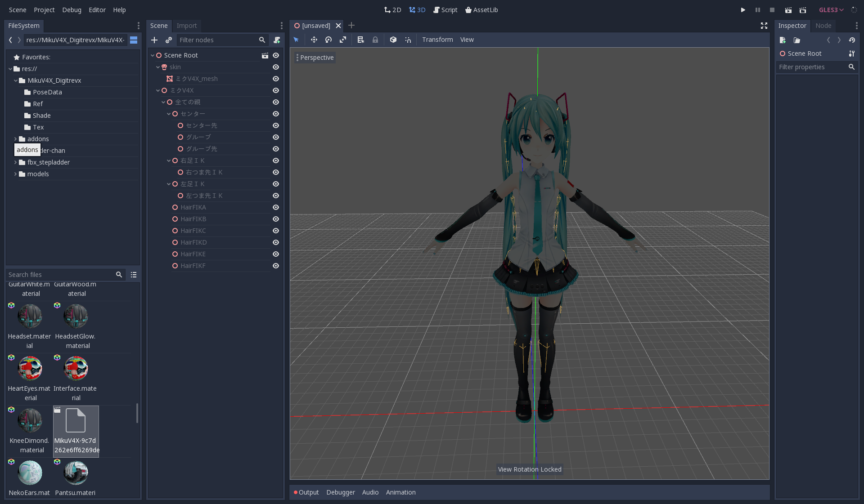Viewport: 864px width, 504px height.
Task: Open the Script editor from the top bar
Action: click(445, 9)
